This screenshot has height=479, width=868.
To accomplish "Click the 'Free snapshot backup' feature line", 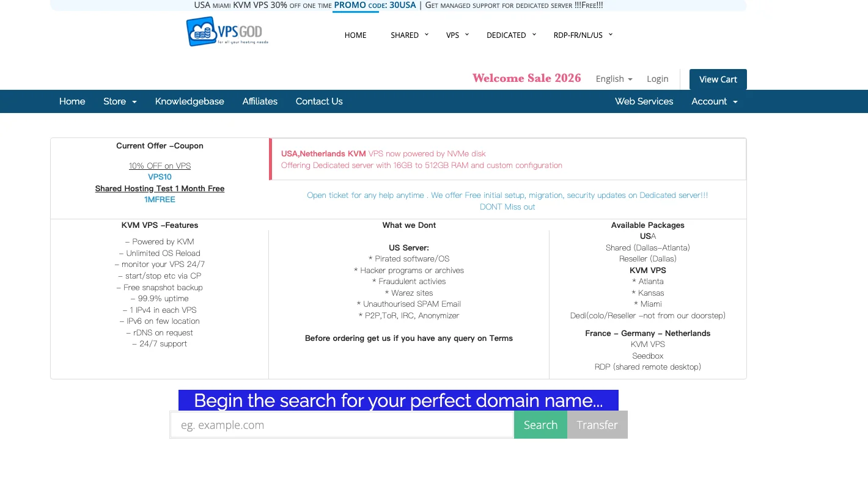I will (160, 288).
